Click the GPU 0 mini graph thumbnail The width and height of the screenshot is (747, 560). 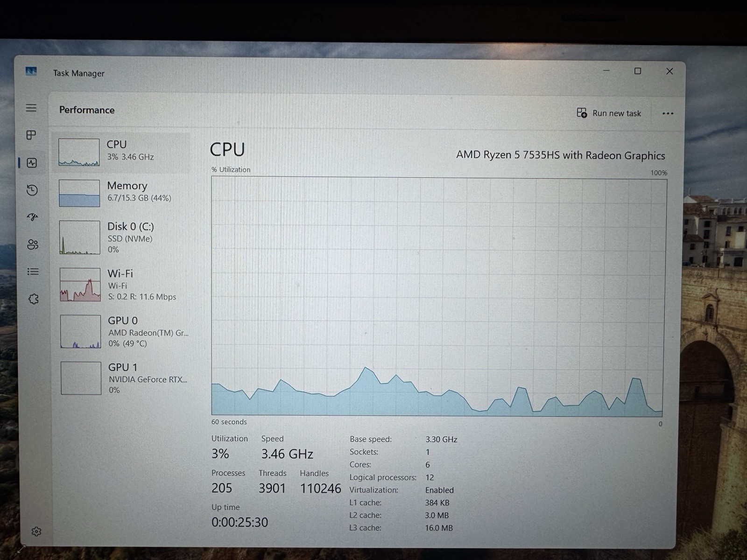coord(80,331)
